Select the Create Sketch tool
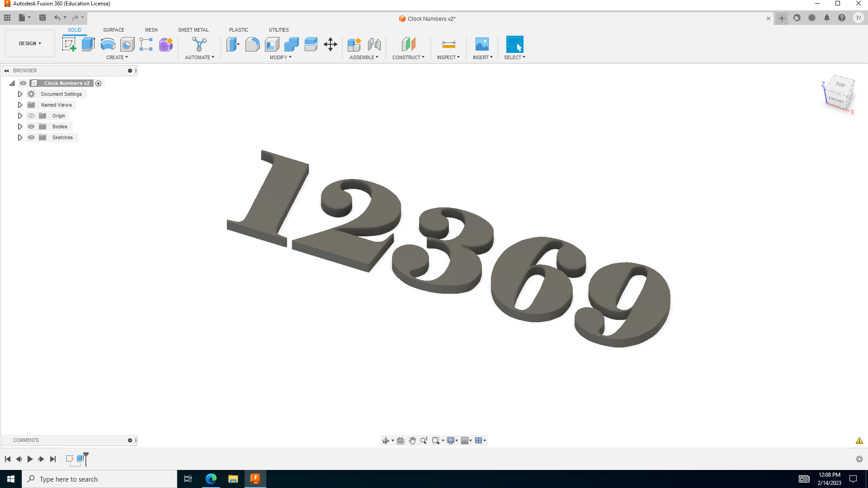Viewport: 868px width, 488px height. click(69, 44)
